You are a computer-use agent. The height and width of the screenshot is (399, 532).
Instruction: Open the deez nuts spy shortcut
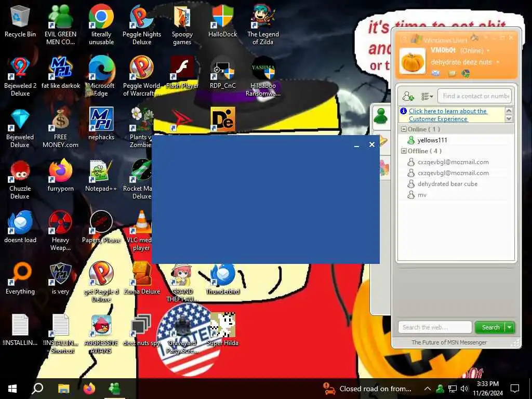141,330
